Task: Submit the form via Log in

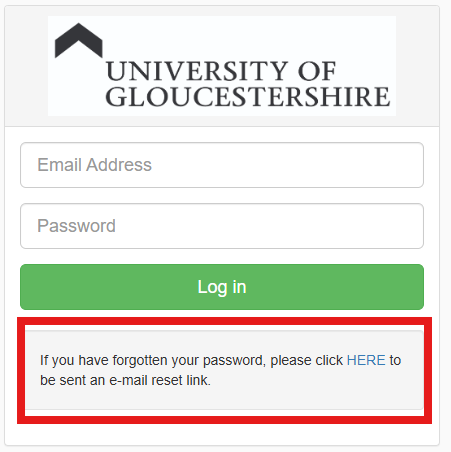Action: [x=222, y=287]
